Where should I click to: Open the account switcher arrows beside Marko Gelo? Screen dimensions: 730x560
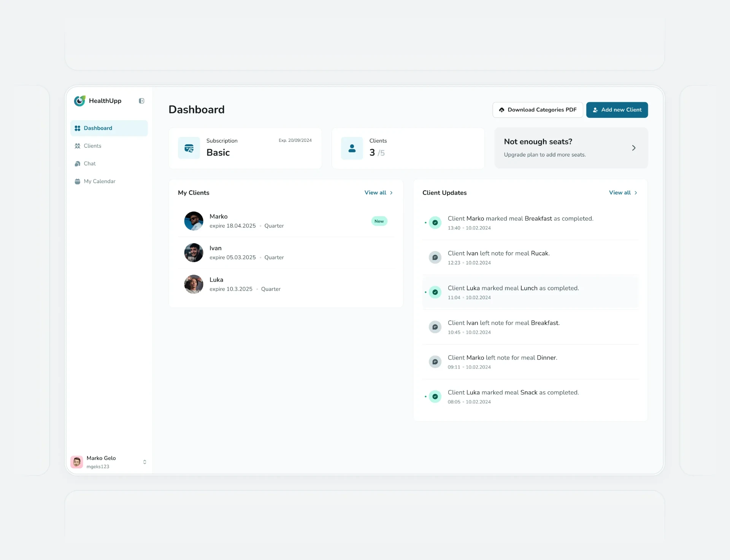tap(144, 462)
